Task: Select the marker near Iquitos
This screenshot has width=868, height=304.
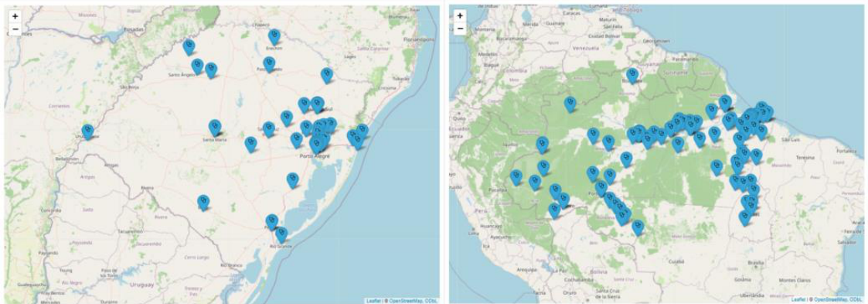Action: click(543, 145)
